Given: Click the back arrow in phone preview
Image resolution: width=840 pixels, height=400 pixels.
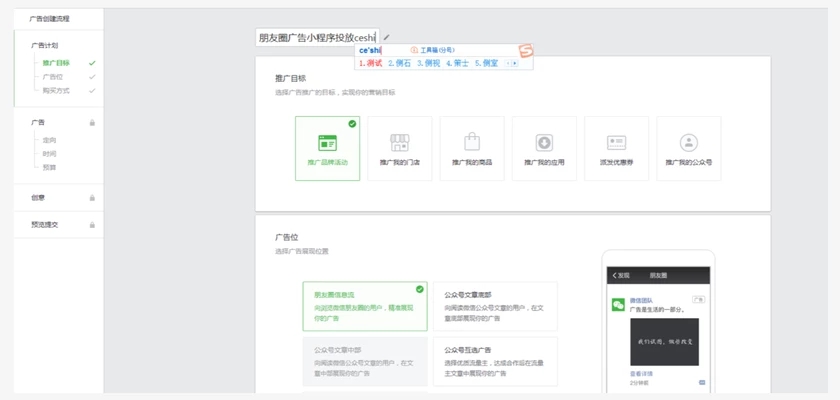Looking at the screenshot, I should coord(615,274).
